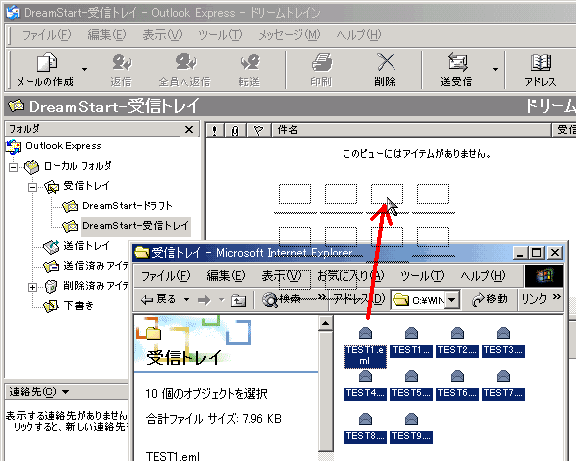The width and height of the screenshot is (576, 461).
Task: Select ローカル フォルダ in the tree
Action: [78, 166]
